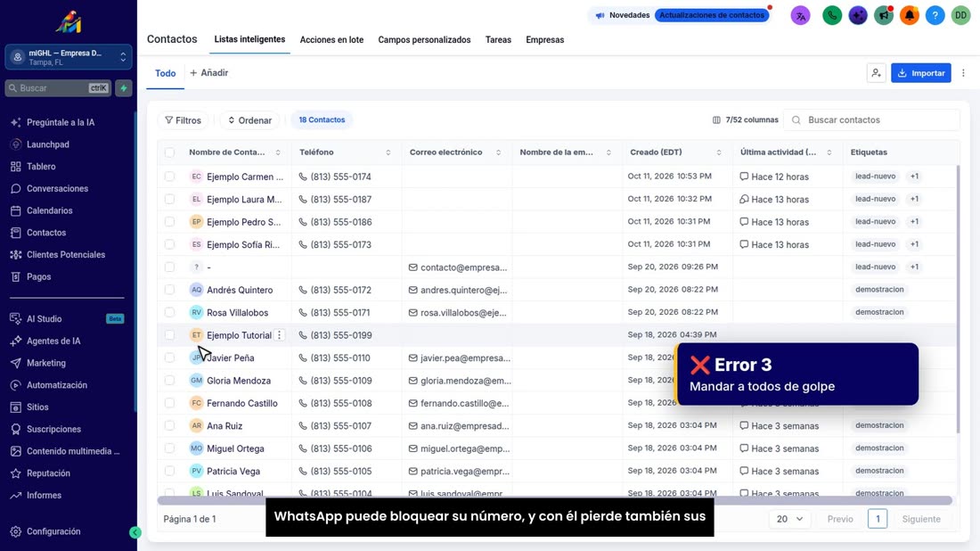
Task: Sort by Nombre de la empresa column
Action: tap(608, 152)
